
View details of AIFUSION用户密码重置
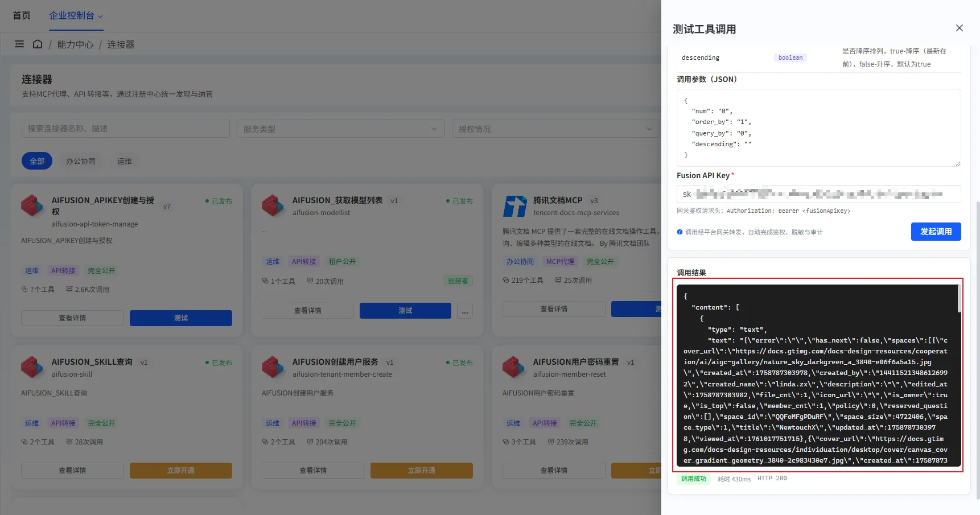pyautogui.click(x=554, y=471)
